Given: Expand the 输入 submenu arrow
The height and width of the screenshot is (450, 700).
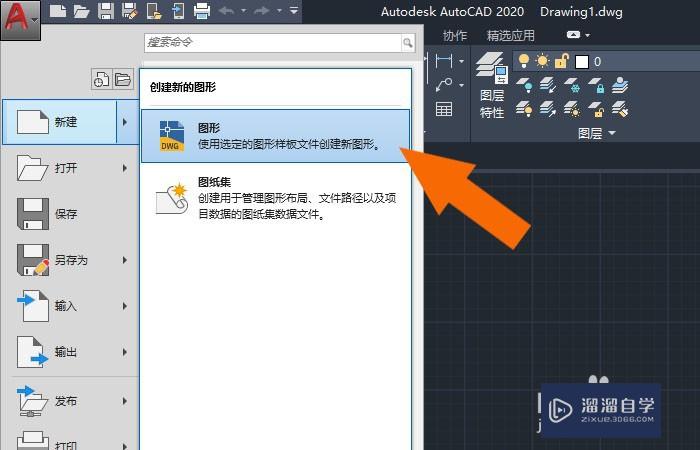Looking at the screenshot, I should click(125, 306).
